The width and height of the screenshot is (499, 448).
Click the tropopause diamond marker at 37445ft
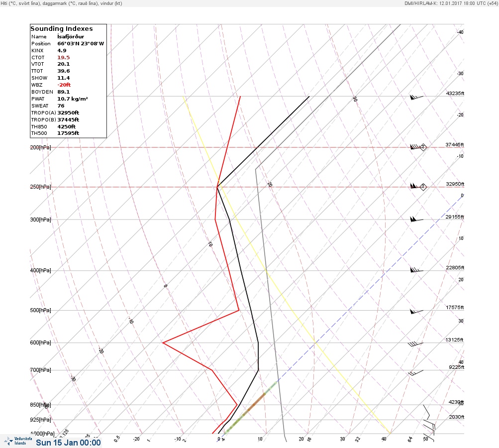pos(423,147)
